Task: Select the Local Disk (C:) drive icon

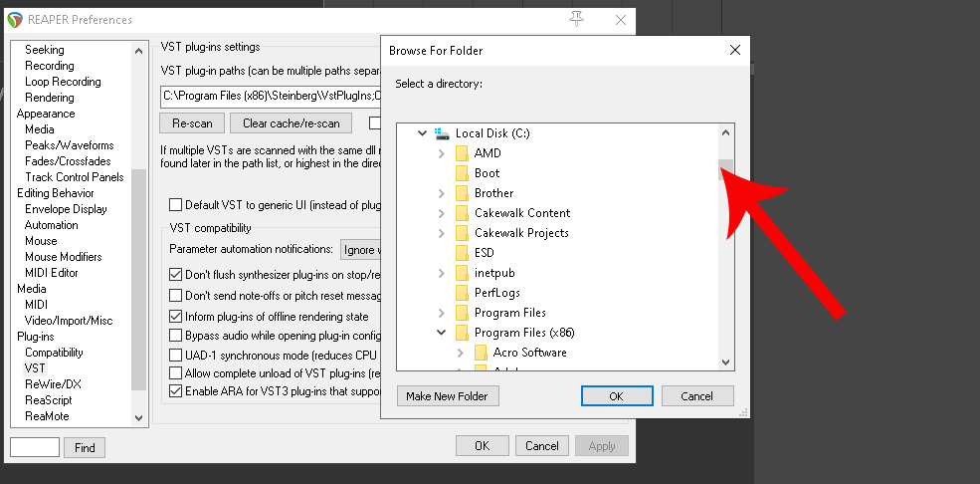Action: [442, 133]
